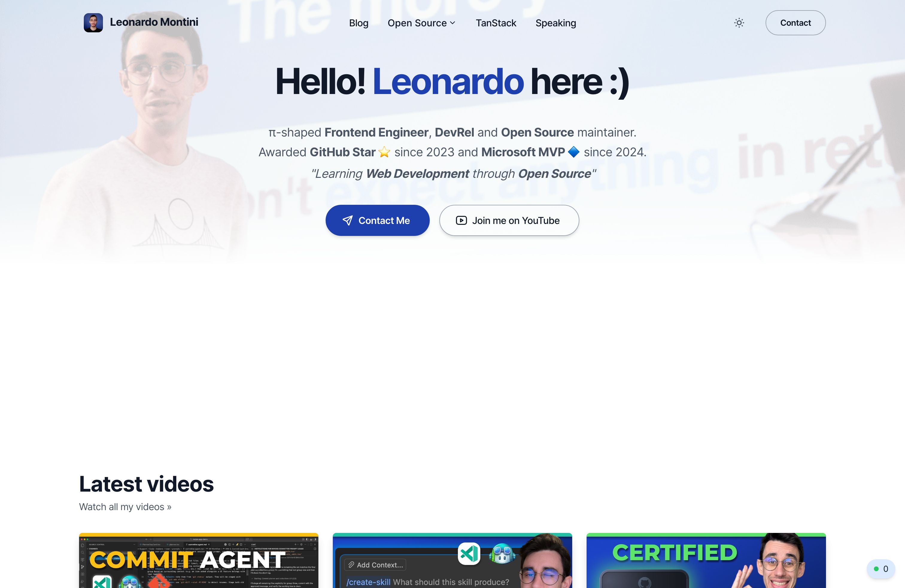Click the YouTube play icon on the outlined button

(461, 220)
